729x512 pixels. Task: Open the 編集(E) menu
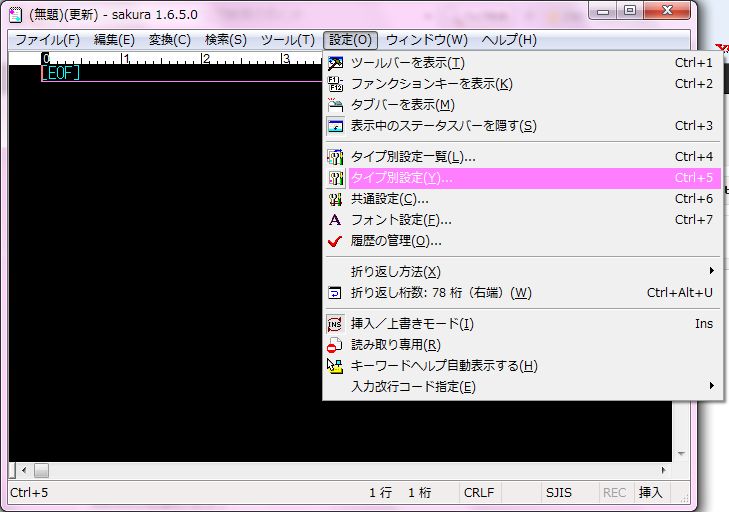click(x=114, y=40)
